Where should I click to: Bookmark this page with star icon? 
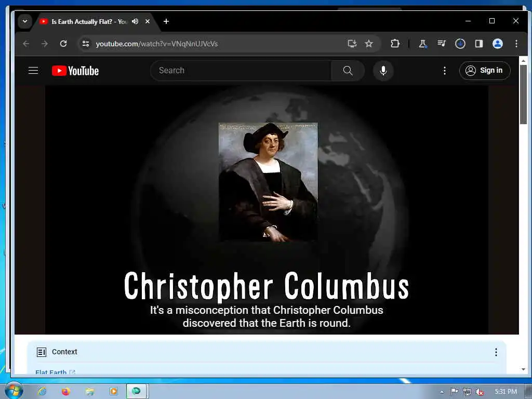[369, 44]
